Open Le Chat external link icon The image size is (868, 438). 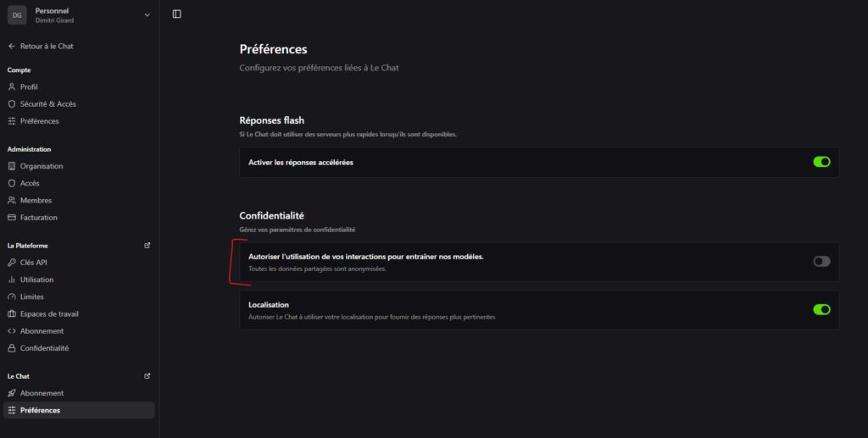(147, 376)
